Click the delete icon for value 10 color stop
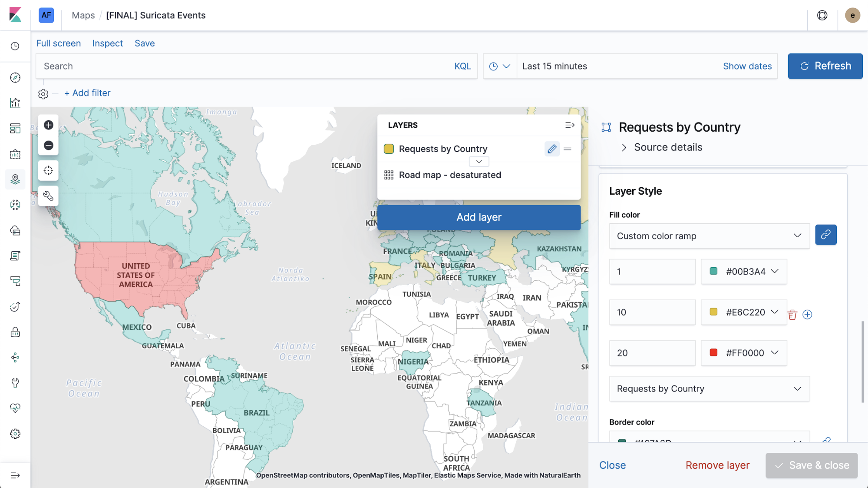Viewport: 868px width, 488px height. click(793, 313)
